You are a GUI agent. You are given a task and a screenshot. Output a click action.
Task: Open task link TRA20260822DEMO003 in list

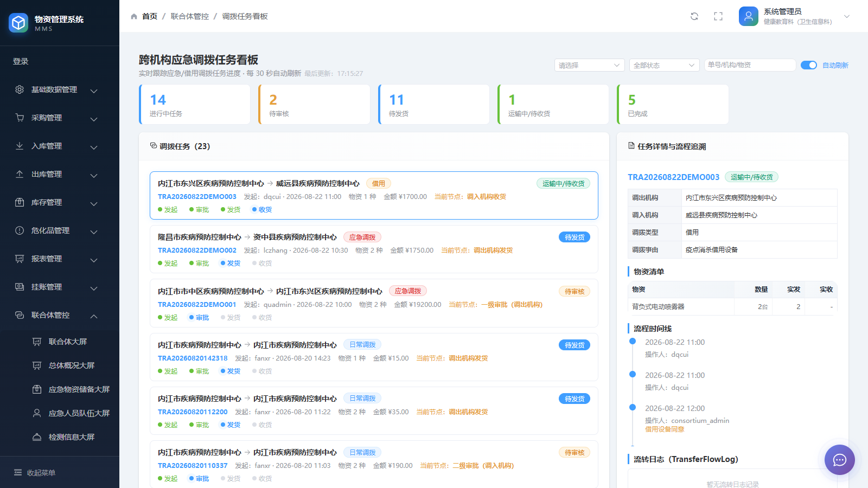197,196
